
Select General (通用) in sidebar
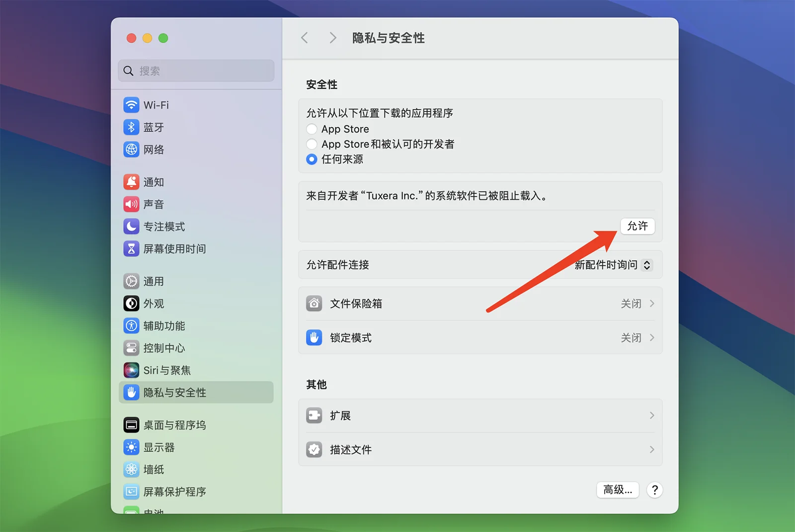coord(154,281)
